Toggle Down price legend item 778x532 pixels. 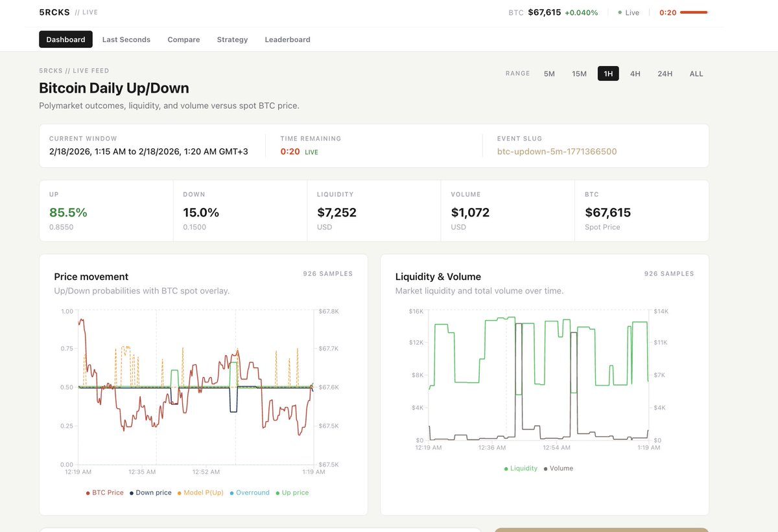click(150, 492)
